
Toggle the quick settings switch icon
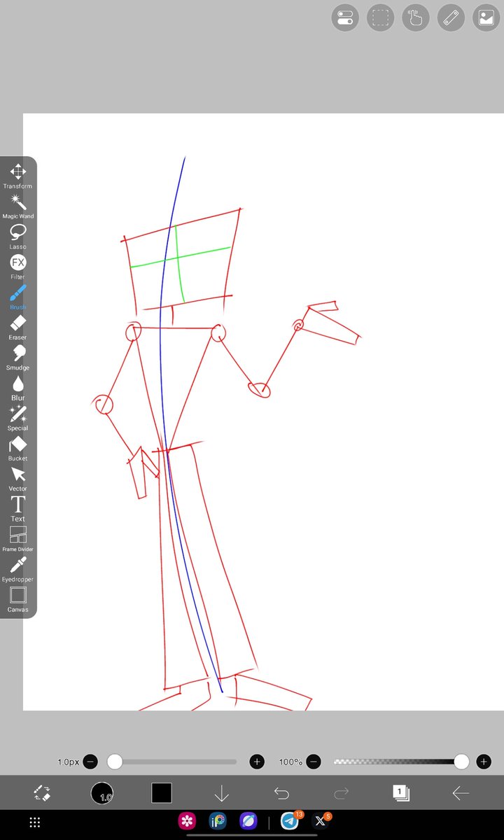pyautogui.click(x=345, y=18)
